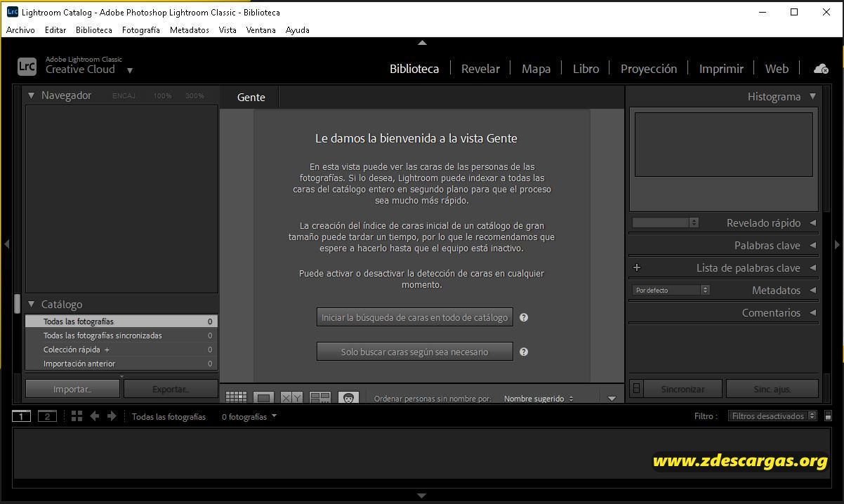Switch to the Web module
The height and width of the screenshot is (504, 844).
pyautogui.click(x=777, y=69)
